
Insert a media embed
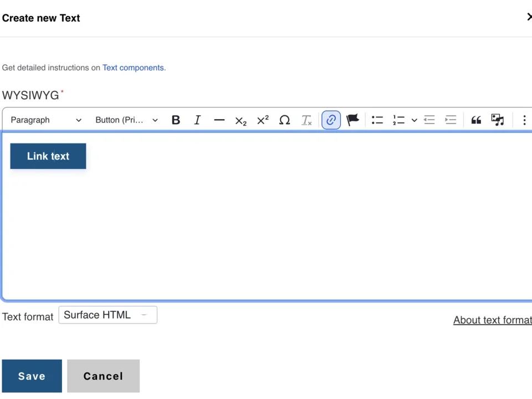(497, 120)
